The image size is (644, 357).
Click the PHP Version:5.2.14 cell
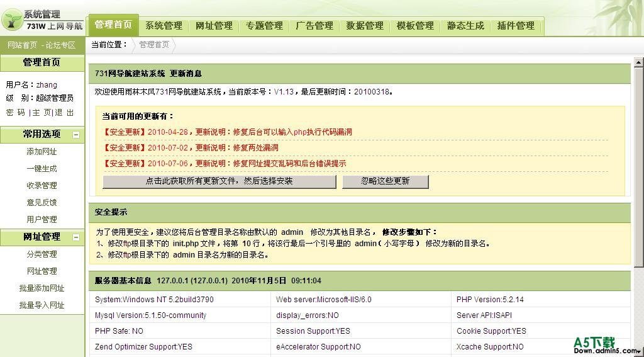pyautogui.click(x=540, y=300)
